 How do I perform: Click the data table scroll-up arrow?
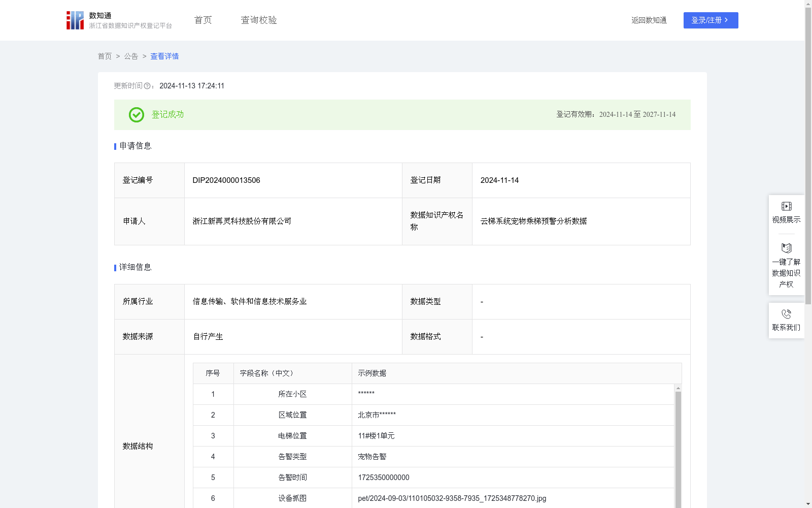coord(678,388)
